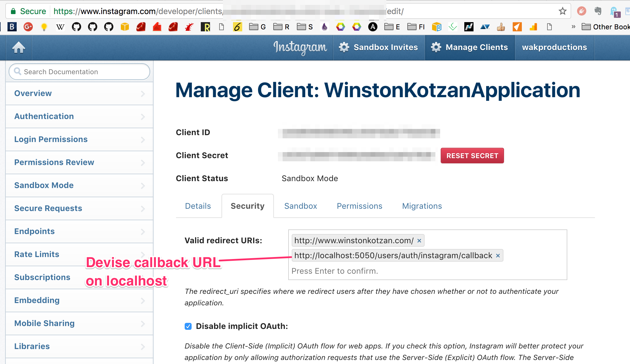Expand the Login Permissions sidebar chevron
Screen dimensions: 630x364
pyautogui.click(x=143, y=140)
